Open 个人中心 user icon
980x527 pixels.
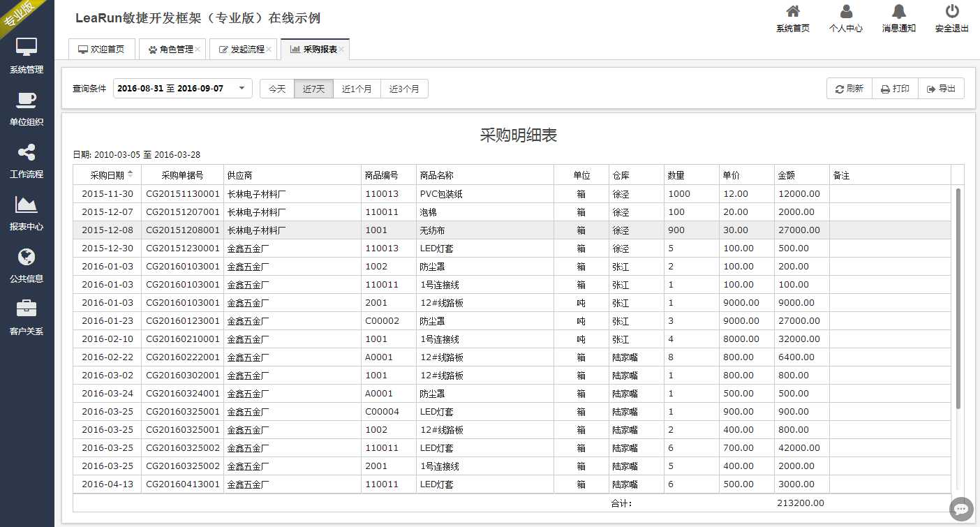(846, 19)
